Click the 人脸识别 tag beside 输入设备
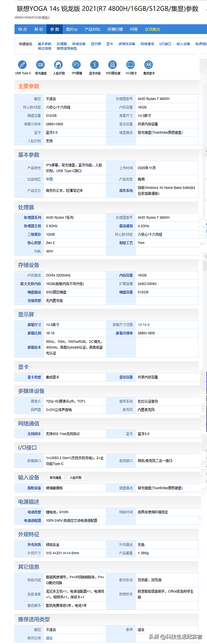This screenshot has height=644, width=207. (75, 477)
